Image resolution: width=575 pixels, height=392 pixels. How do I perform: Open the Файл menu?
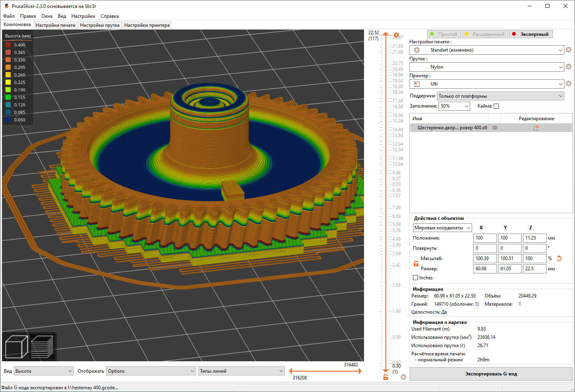pyautogui.click(x=9, y=16)
